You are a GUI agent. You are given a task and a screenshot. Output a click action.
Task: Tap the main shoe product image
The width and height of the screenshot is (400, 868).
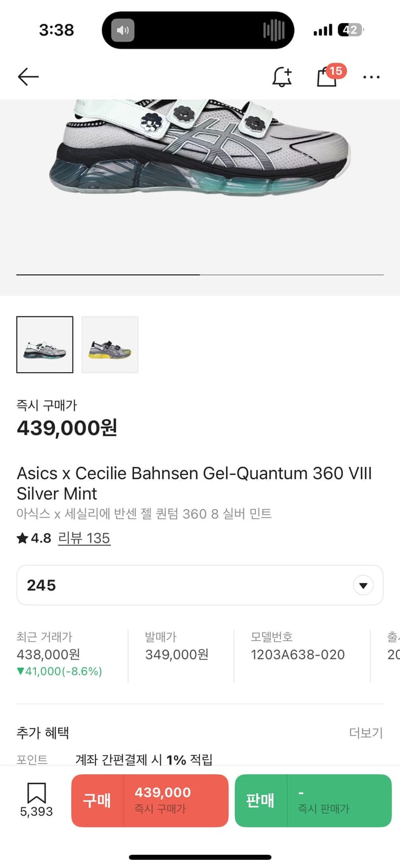pos(200,150)
